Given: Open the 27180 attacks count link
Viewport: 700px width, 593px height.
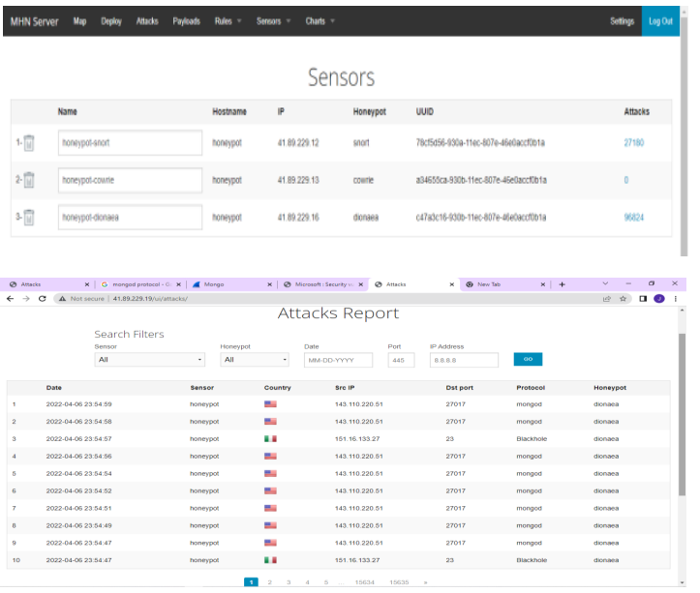Looking at the screenshot, I should [x=634, y=142].
